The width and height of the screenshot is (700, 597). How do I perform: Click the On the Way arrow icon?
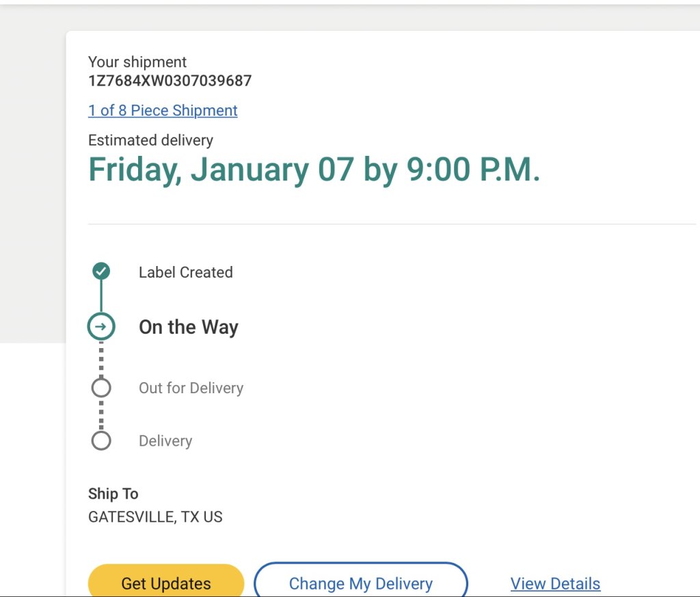(101, 326)
